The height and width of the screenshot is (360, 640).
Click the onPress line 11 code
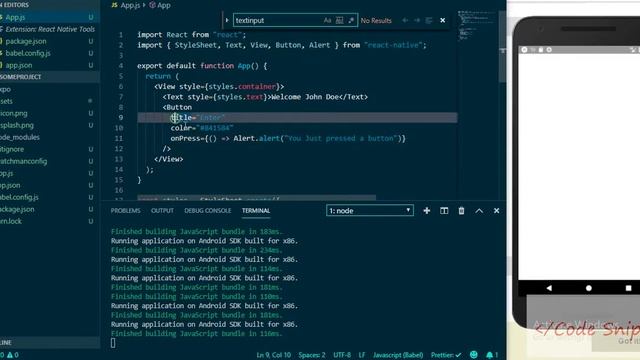[x=288, y=138]
